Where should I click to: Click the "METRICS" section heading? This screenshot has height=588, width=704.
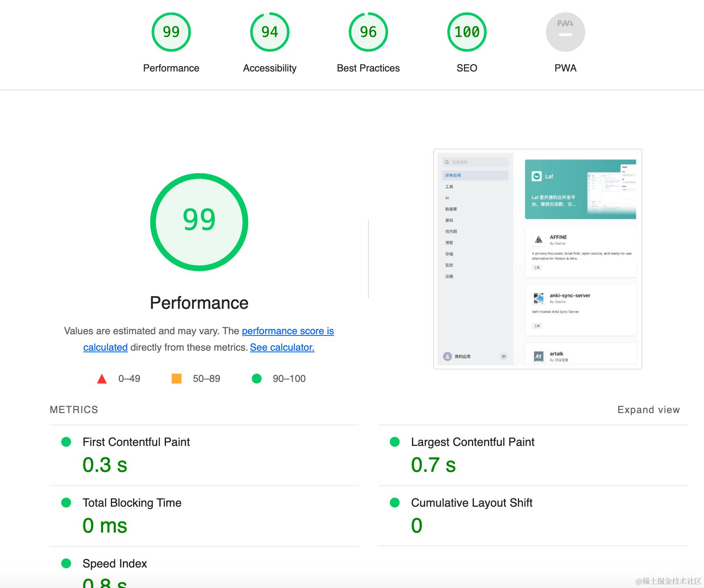coord(74,410)
